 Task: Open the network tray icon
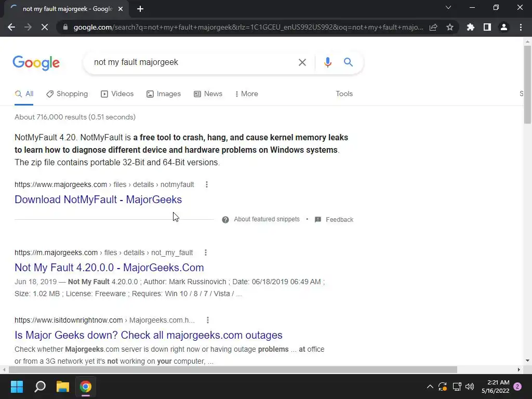tap(457, 387)
